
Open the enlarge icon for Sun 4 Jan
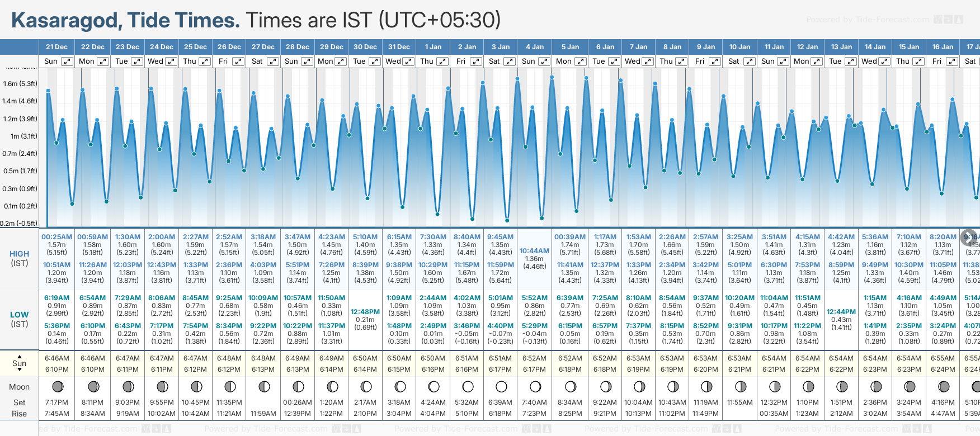(544, 61)
